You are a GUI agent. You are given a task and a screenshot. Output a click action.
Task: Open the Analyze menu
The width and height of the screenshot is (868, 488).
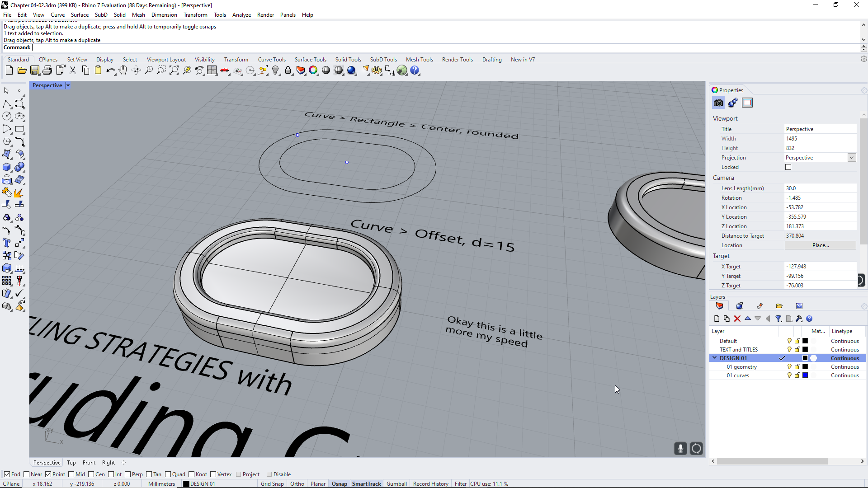[241, 15]
